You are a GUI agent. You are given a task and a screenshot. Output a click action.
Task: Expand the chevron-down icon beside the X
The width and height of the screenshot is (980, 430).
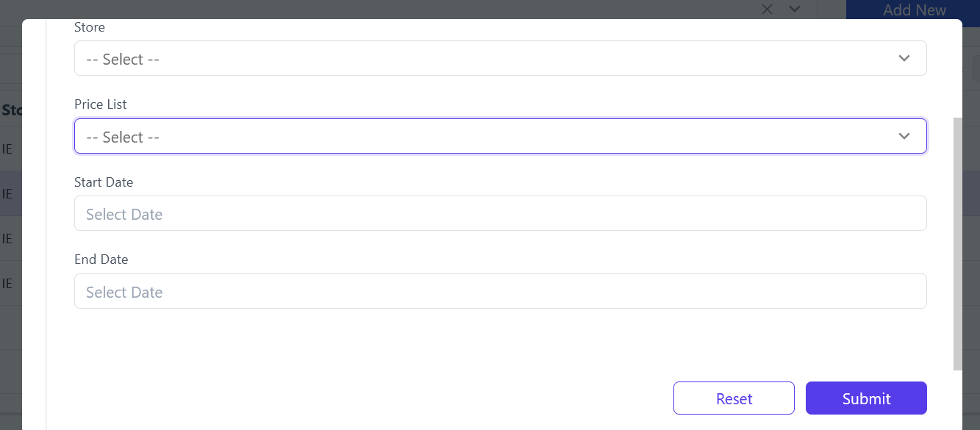coord(795,9)
